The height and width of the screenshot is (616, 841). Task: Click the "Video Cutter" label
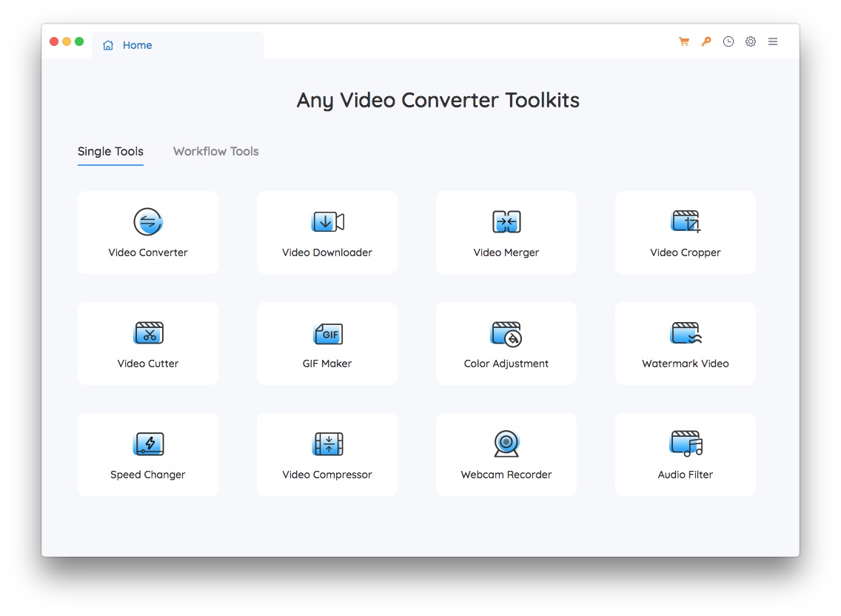[x=148, y=364]
